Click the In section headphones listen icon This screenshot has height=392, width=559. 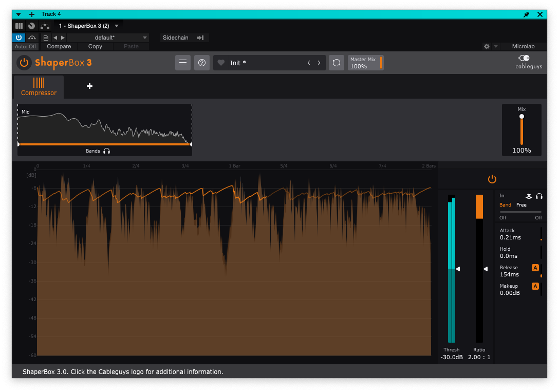[x=539, y=196]
